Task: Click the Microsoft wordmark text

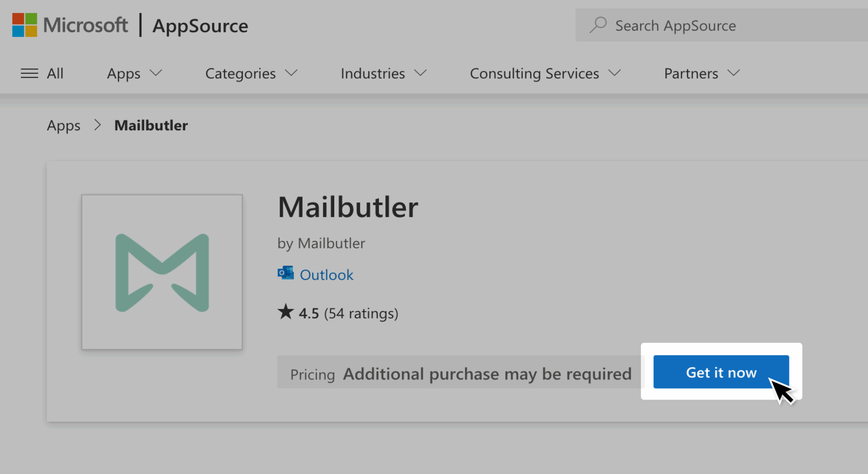Action: (x=85, y=25)
